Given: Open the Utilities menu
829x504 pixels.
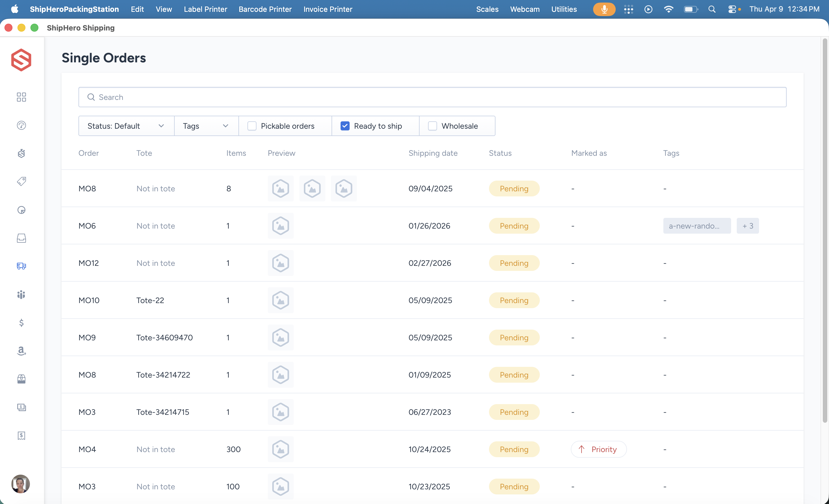Looking at the screenshot, I should point(563,9).
